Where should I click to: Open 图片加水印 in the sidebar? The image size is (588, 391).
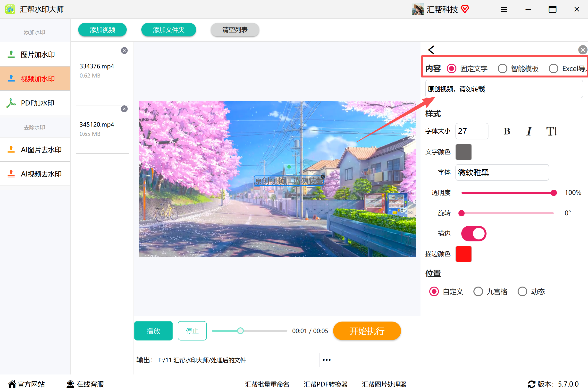[x=35, y=54]
